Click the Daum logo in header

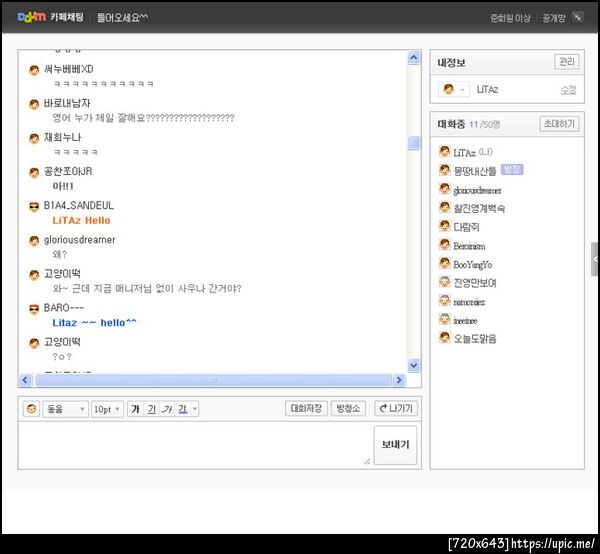click(31, 17)
